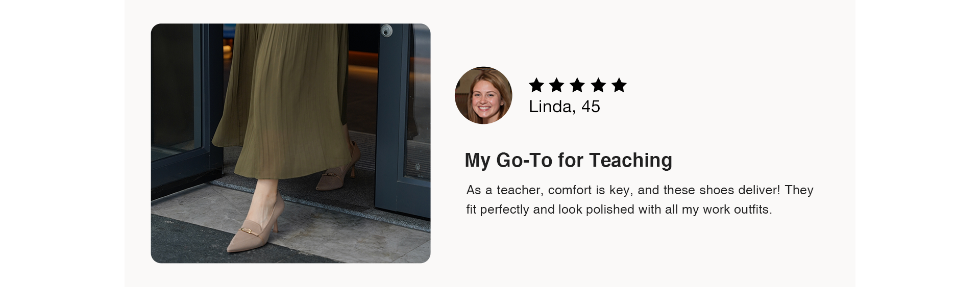Click the second rating star
The image size is (980, 287).
click(x=557, y=85)
